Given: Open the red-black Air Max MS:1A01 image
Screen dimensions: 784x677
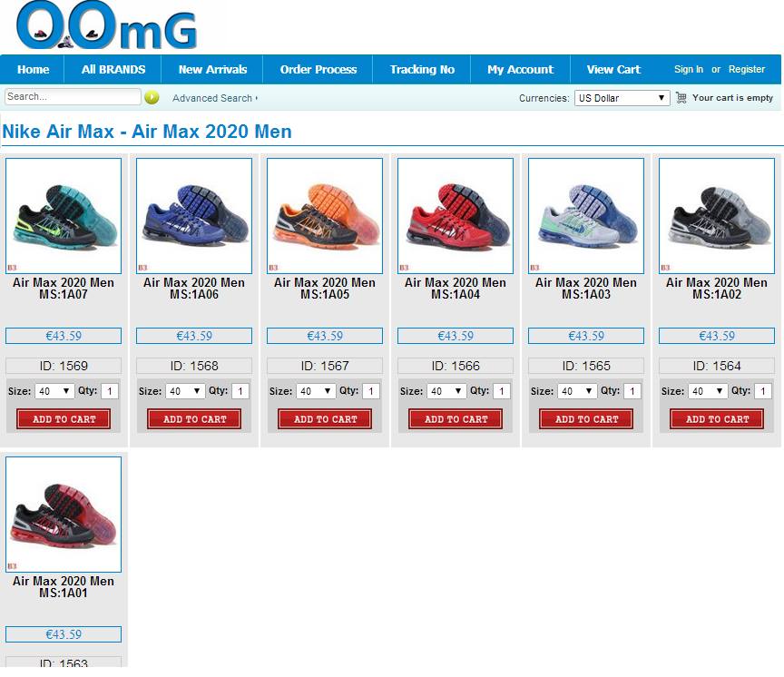Looking at the screenshot, I should tap(64, 515).
